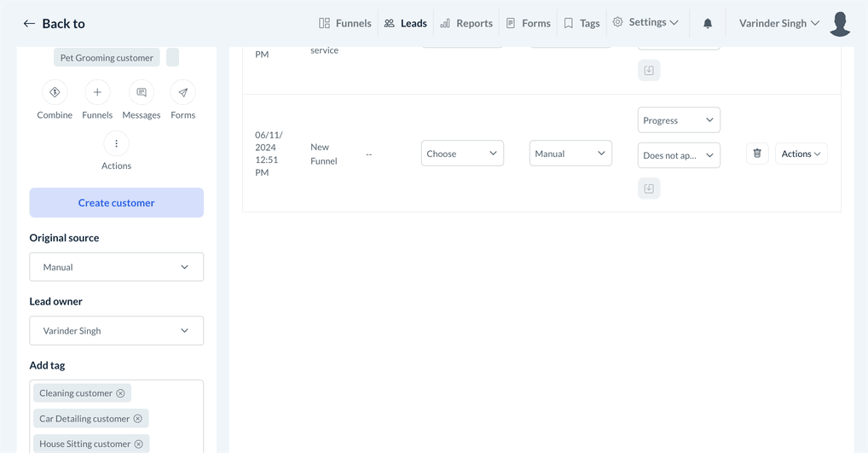
Task: Open the Forms navigation tab
Action: [529, 23]
